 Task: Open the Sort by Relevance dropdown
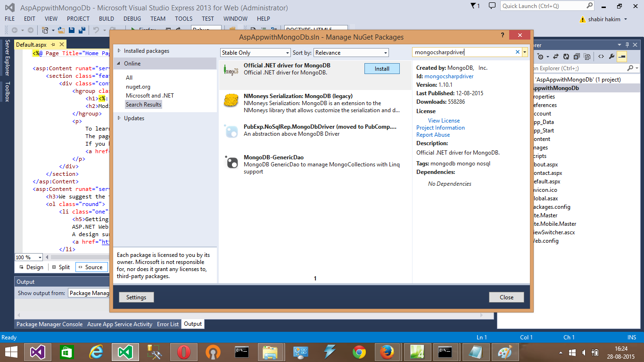pos(351,52)
